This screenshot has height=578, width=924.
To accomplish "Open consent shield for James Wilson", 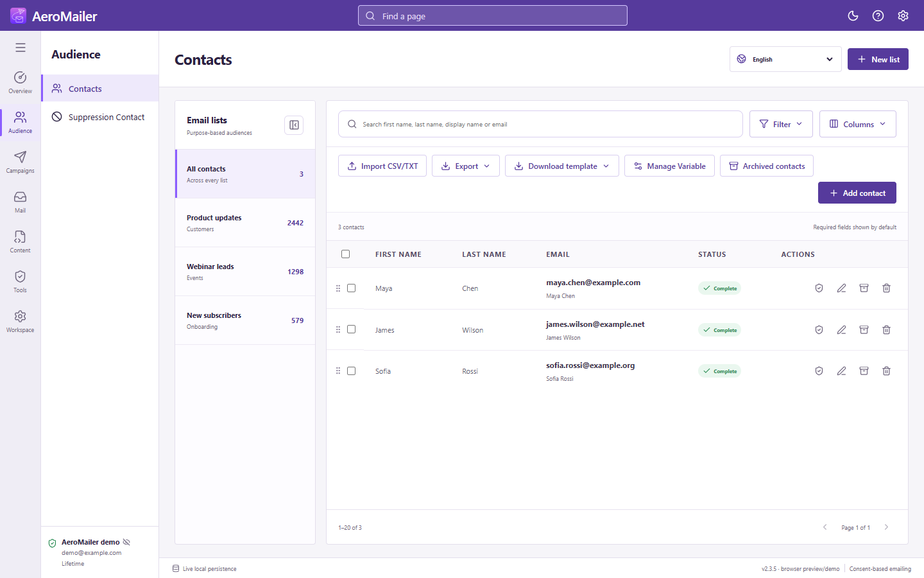I will [x=819, y=330].
